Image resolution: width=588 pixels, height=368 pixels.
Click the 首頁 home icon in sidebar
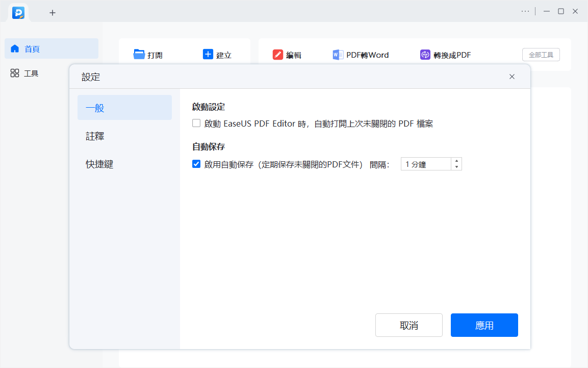[15, 48]
